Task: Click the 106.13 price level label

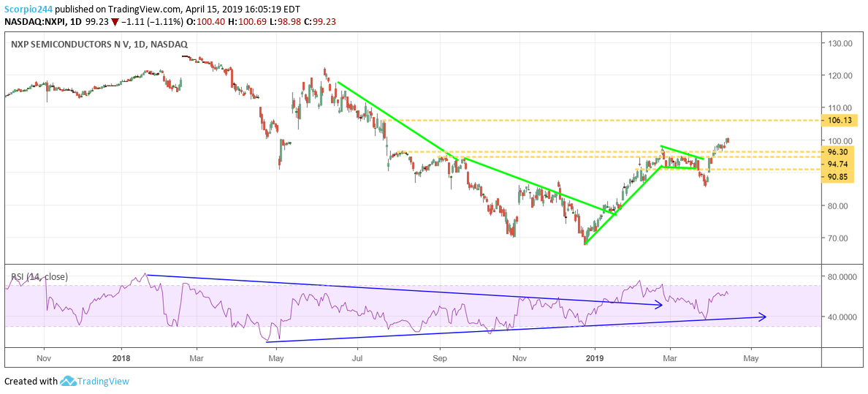Action: tap(840, 121)
